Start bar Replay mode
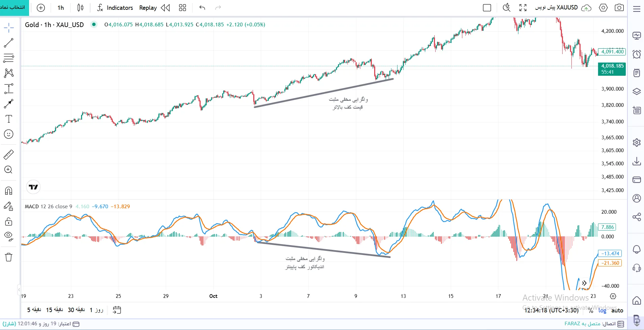Viewport: 644px width, 330px height. (154, 8)
